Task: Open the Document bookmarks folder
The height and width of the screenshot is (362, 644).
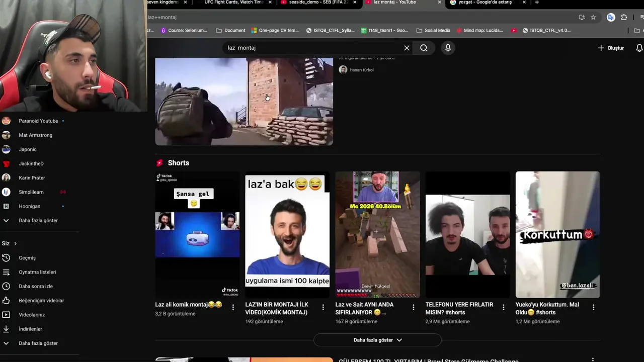Action: click(230, 30)
